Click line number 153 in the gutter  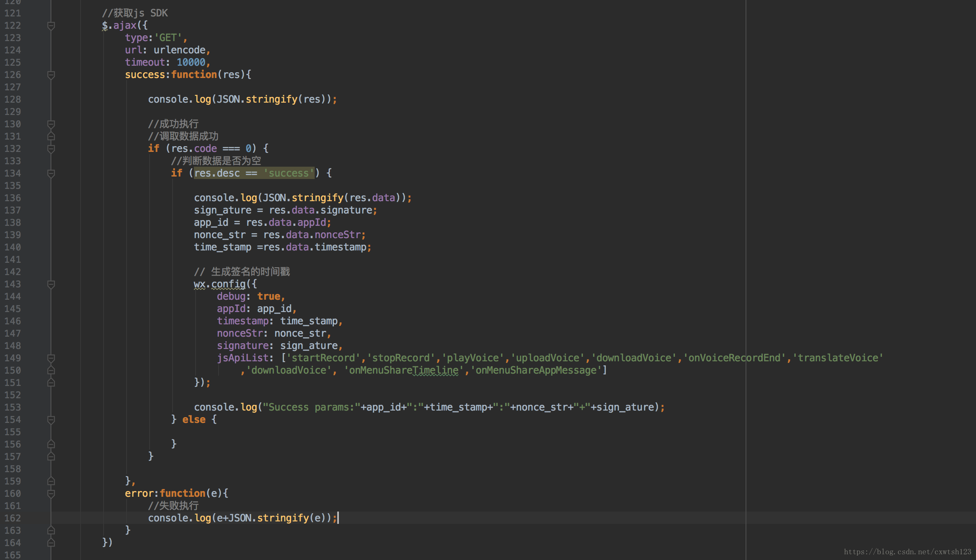point(12,407)
